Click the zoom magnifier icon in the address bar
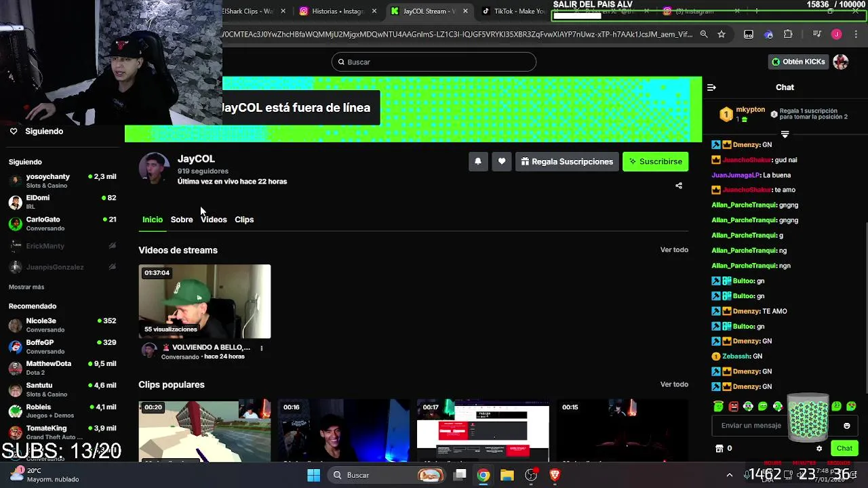868x488 pixels. pyautogui.click(x=704, y=34)
